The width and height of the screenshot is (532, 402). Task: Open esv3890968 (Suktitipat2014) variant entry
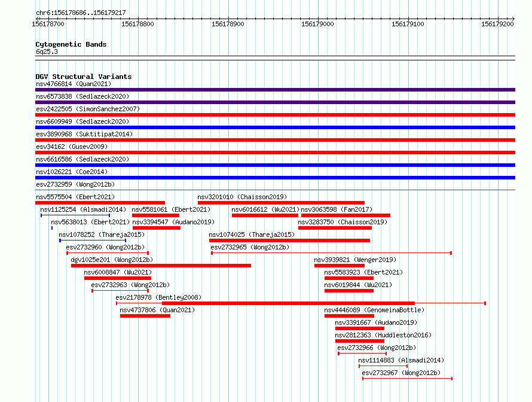84,134
